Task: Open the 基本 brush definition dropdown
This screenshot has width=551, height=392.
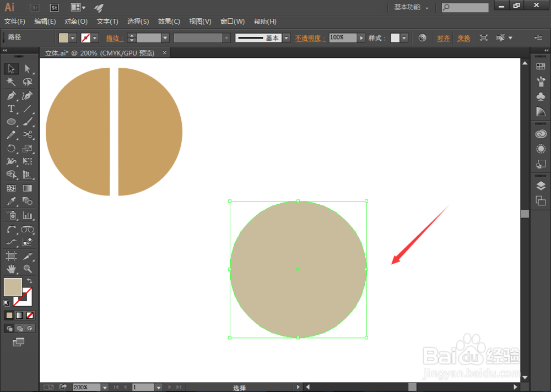Action: coord(287,37)
